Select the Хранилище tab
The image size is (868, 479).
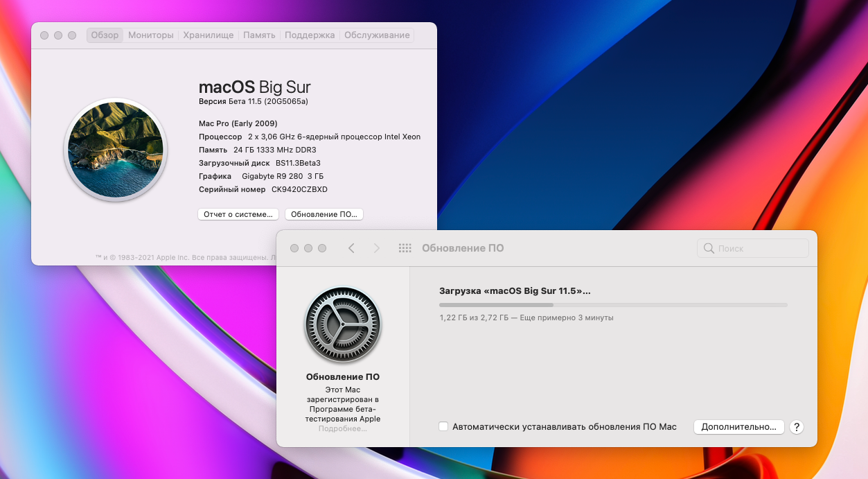209,35
